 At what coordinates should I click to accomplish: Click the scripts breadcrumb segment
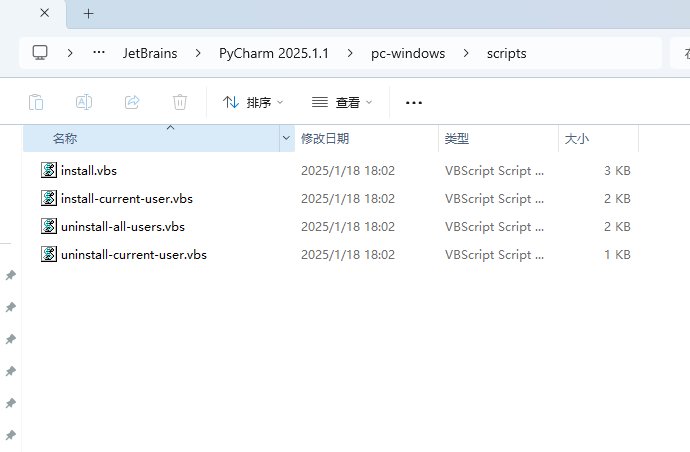[x=506, y=53]
